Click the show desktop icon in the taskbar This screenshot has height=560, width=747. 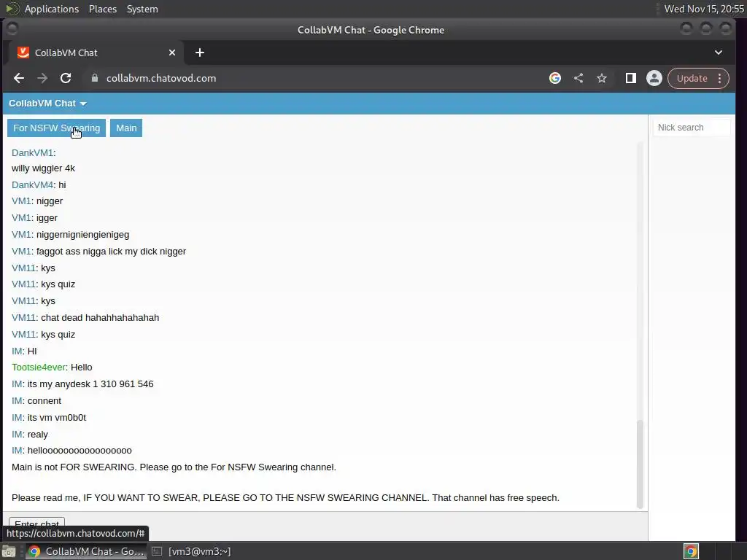[x=9, y=551]
